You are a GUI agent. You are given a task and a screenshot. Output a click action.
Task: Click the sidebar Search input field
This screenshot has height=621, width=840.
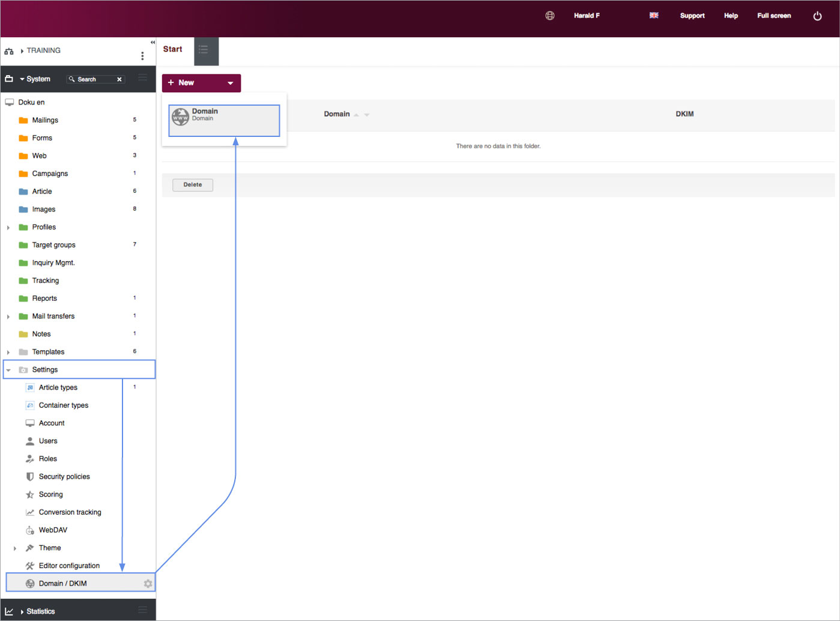pyautogui.click(x=94, y=79)
